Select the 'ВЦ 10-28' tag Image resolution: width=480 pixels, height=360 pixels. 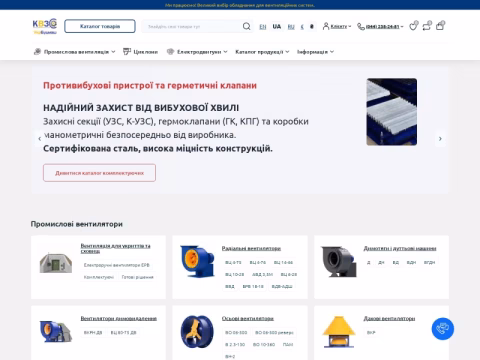click(x=235, y=274)
